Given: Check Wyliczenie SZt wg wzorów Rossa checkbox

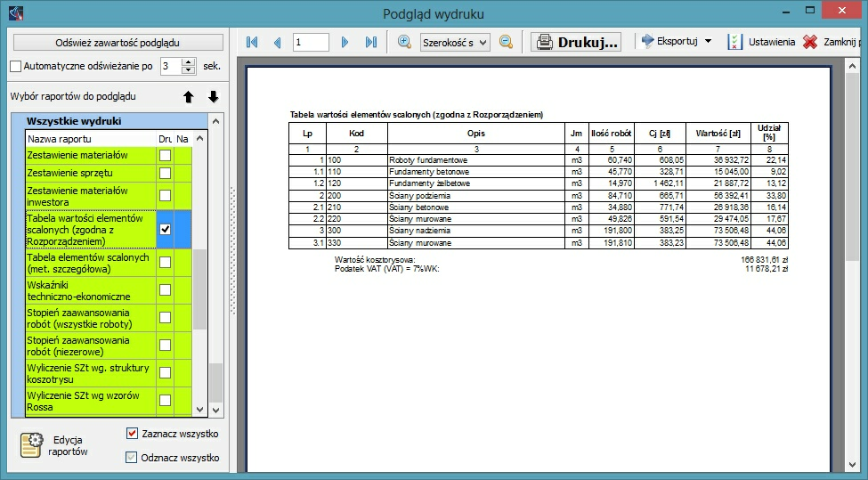Looking at the screenshot, I should point(165,400).
